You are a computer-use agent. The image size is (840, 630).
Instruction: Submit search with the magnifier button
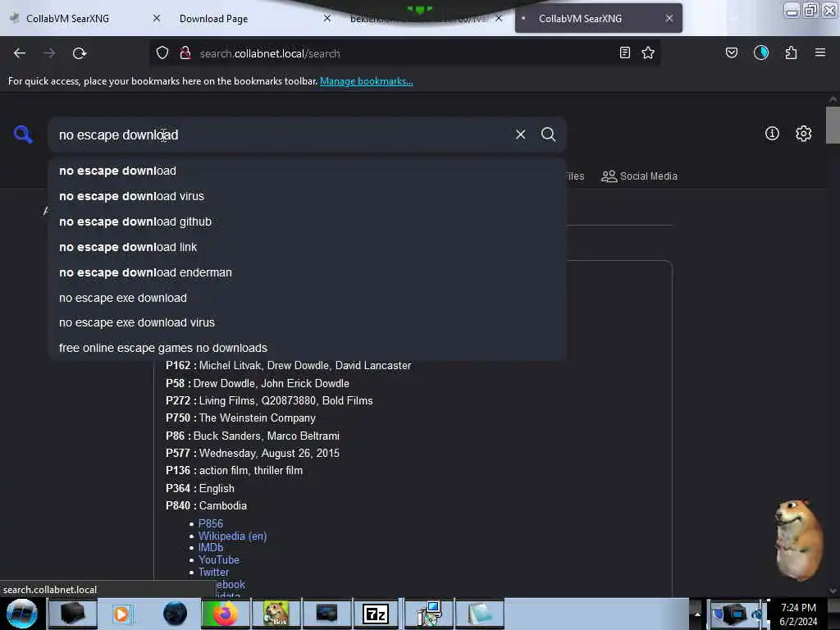point(548,135)
